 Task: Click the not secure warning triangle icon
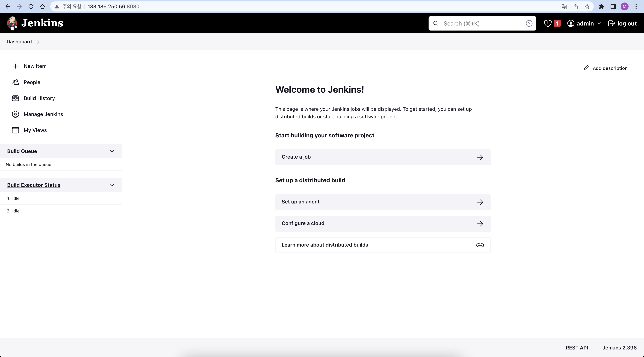click(57, 6)
